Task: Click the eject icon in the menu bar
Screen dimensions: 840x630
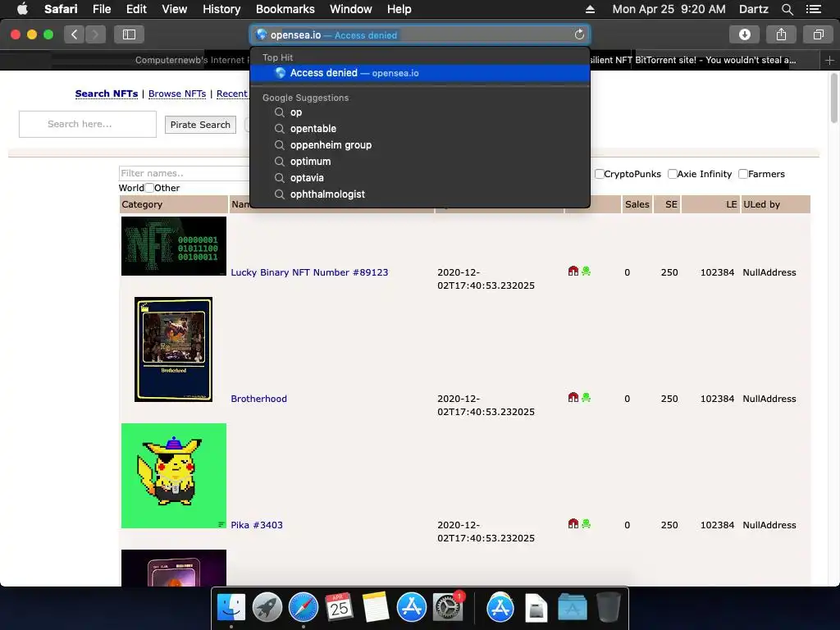Action: pyautogui.click(x=590, y=9)
